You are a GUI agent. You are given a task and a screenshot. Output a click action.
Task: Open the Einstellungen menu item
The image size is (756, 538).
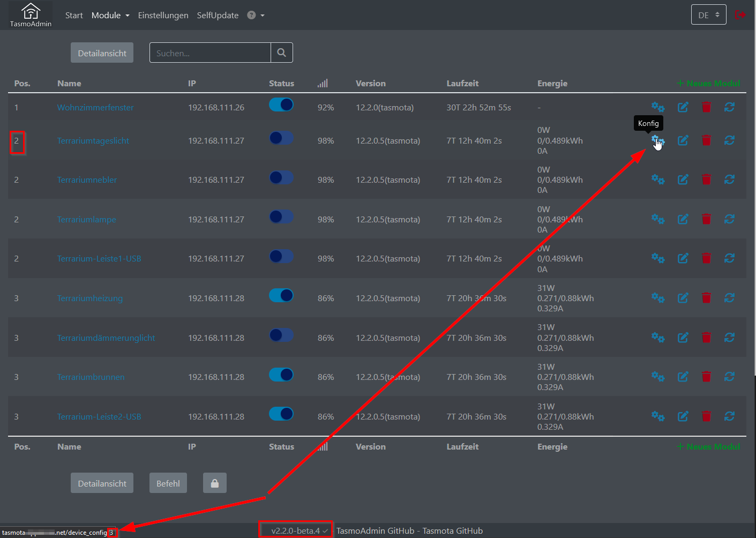click(x=163, y=15)
